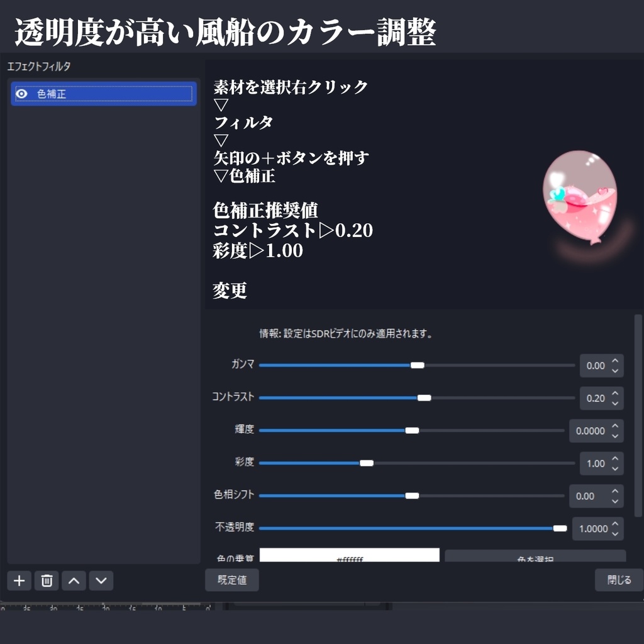The width and height of the screenshot is (644, 644).
Task: Move the 色補正 filter down with the arrow icon
Action: click(x=101, y=580)
